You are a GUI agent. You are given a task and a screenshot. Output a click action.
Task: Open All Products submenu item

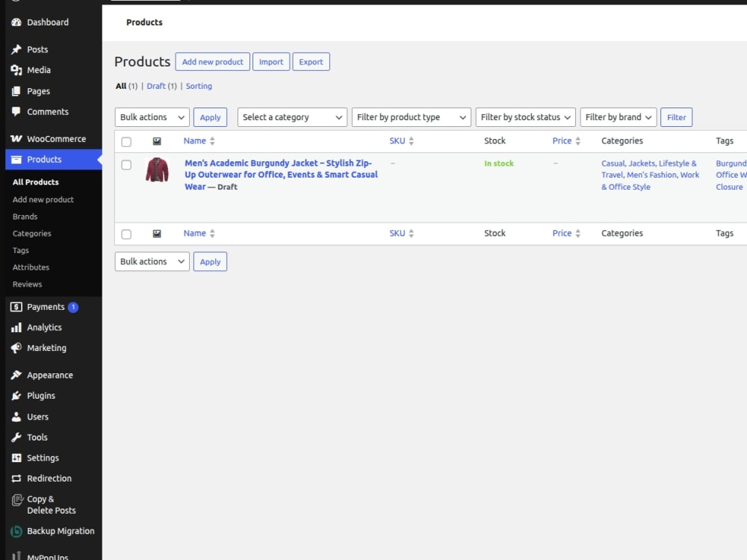click(x=36, y=182)
